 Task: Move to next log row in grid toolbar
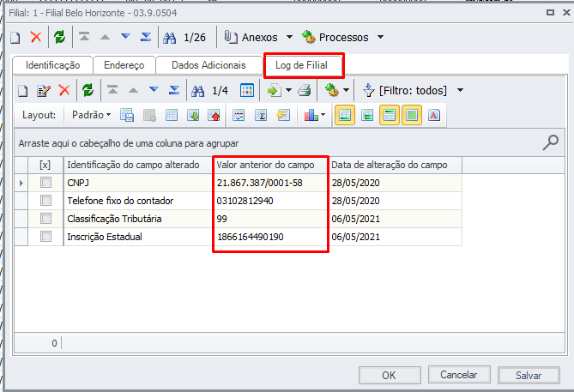pos(154,89)
